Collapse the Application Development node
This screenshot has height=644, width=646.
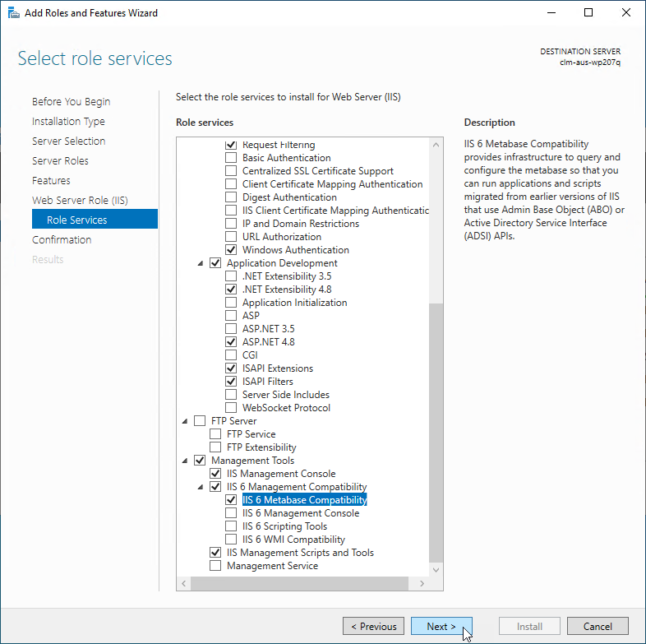(201, 263)
